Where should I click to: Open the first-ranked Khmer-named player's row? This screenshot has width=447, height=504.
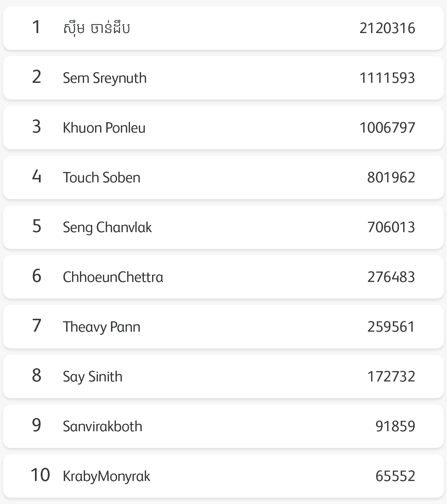[x=224, y=28]
